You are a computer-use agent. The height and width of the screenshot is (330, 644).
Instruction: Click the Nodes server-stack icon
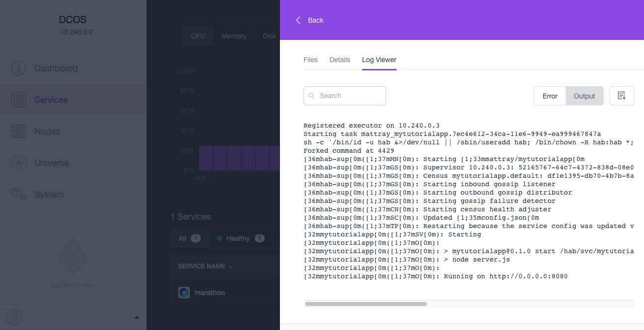click(x=18, y=131)
